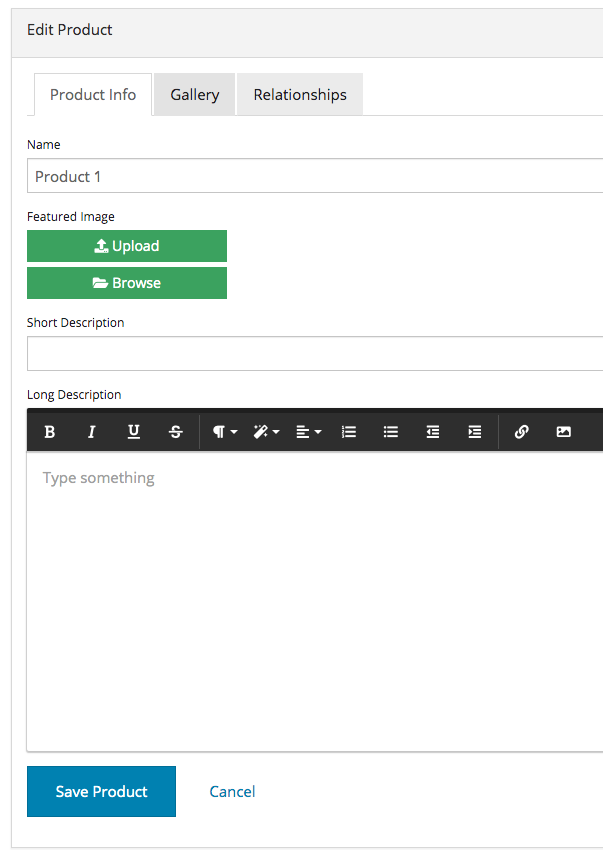Insert an unordered bullet list
The height and width of the screenshot is (854, 603).
coord(391,432)
